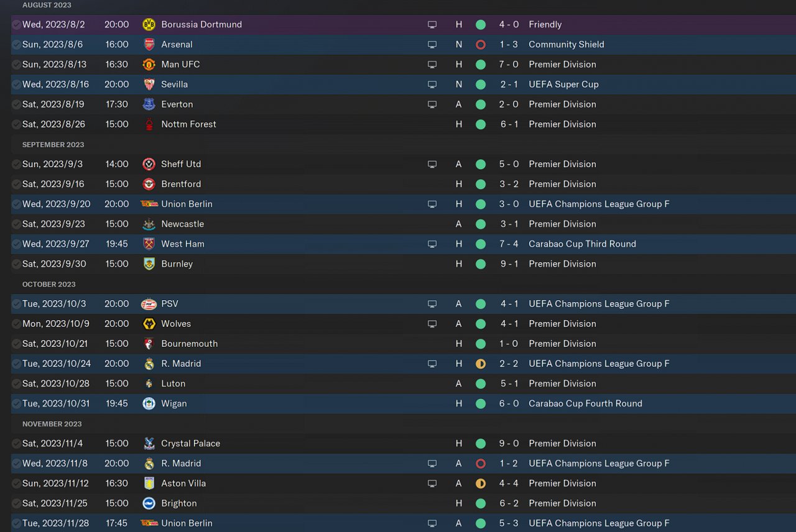
Task: Toggle the checkmark beside the Man UFC fixture
Action: pyautogui.click(x=16, y=65)
